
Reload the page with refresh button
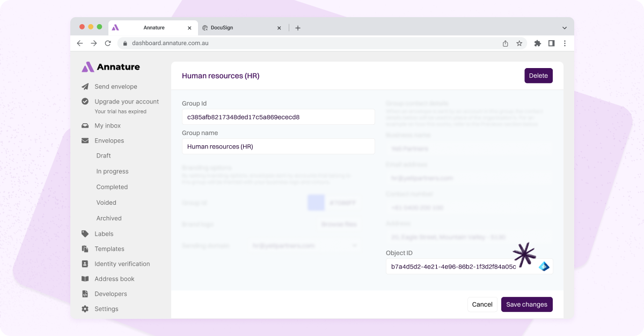tap(108, 43)
